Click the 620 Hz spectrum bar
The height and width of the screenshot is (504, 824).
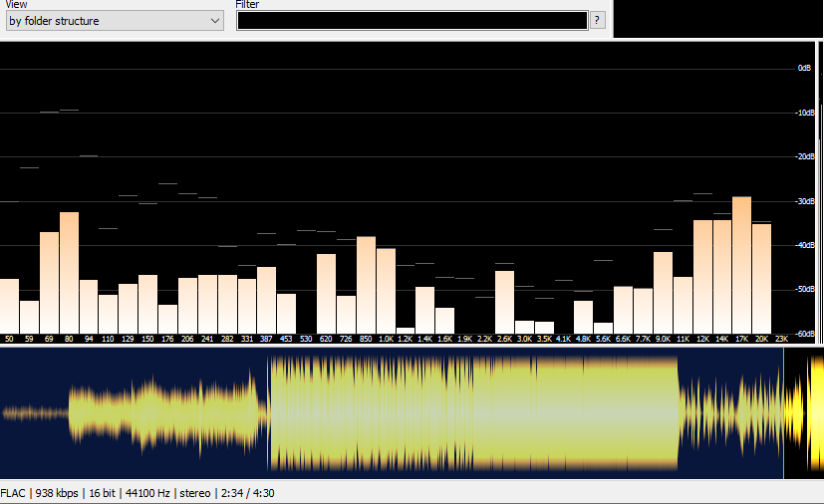(326, 293)
